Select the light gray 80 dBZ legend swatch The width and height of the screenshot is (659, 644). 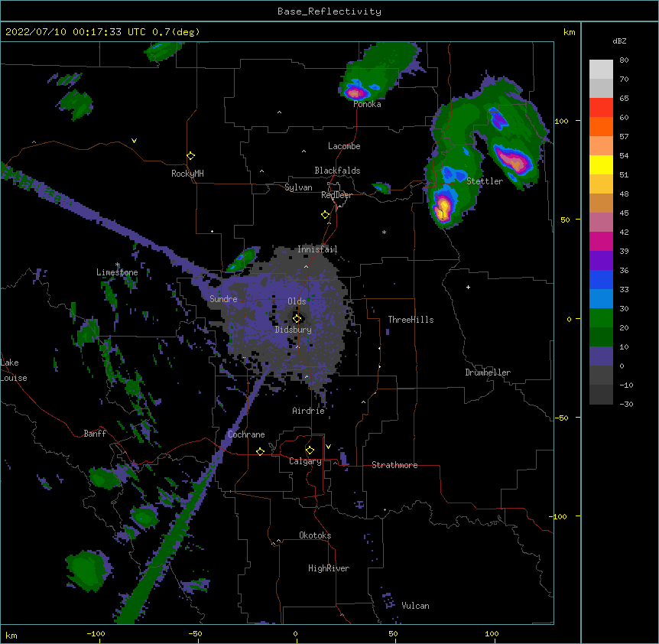pyautogui.click(x=601, y=70)
